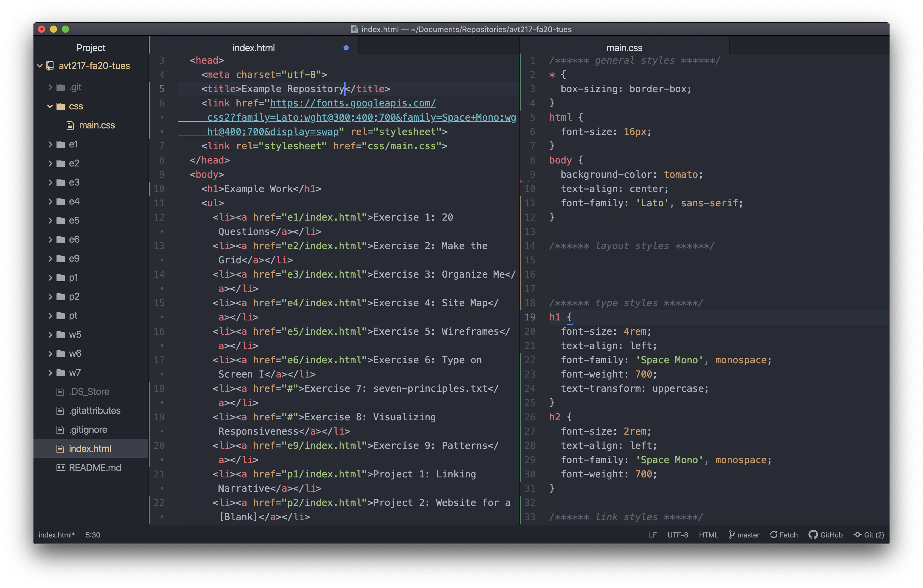923x588 pixels.
Task: Click the Fetch refresh icon in status bar
Action: [773, 535]
